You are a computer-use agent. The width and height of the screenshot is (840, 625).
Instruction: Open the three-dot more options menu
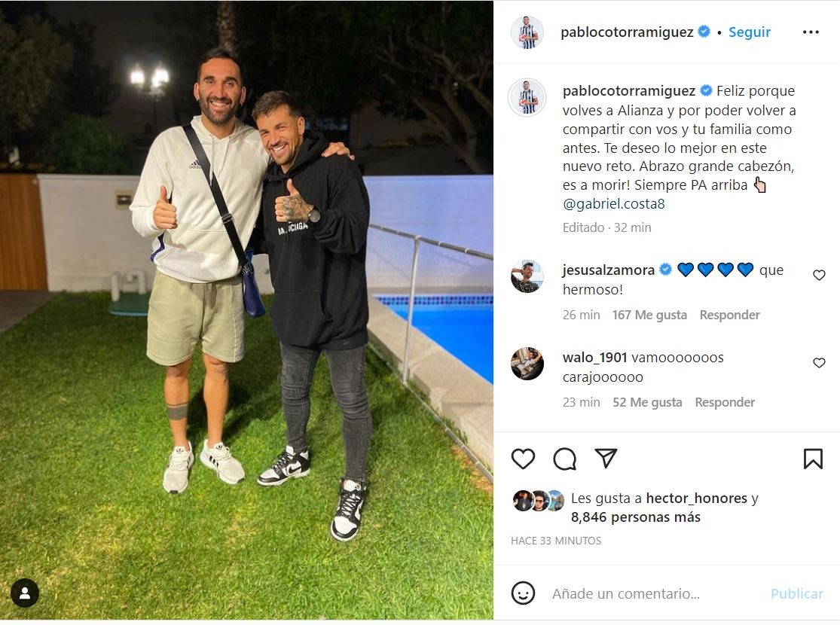[x=811, y=32]
